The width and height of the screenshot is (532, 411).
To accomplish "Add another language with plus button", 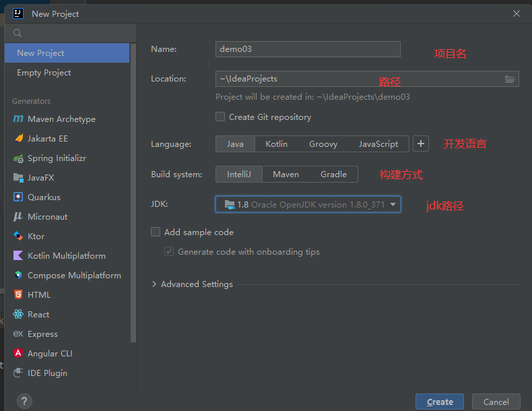I will 421,144.
